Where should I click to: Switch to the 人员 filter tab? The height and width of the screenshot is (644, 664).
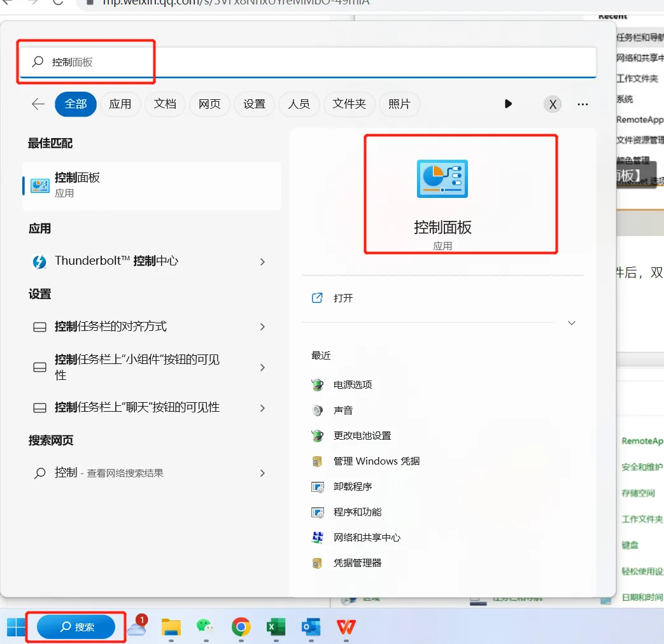299,104
